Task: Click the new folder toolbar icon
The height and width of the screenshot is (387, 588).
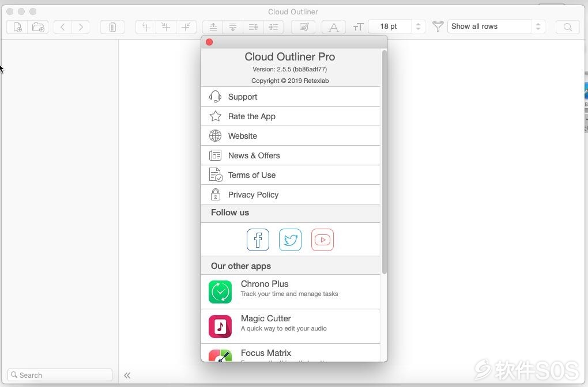Action: coord(38,27)
